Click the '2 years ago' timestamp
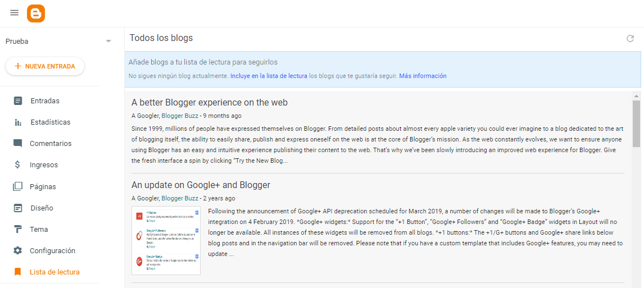This screenshot has width=644, height=288. [219, 198]
